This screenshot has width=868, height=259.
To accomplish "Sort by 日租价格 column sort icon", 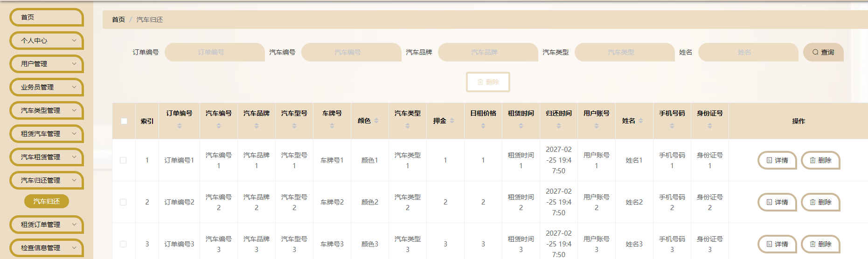I will 483,126.
